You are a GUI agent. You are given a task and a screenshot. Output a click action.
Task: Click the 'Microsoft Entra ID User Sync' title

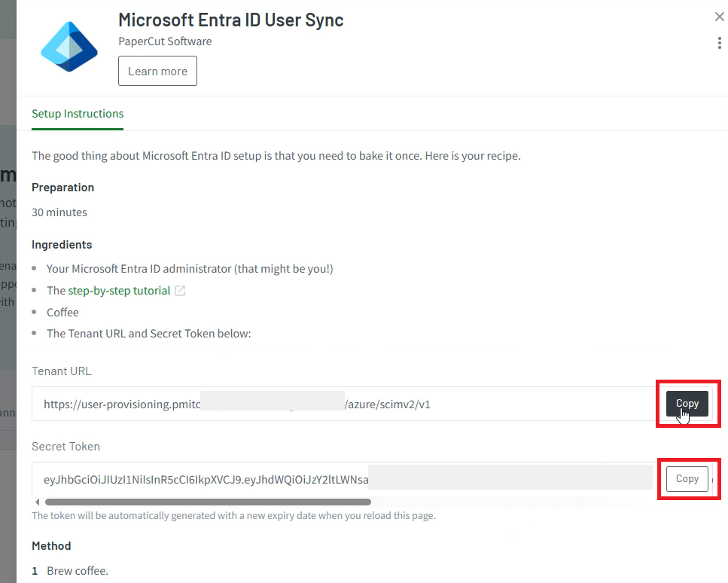231,20
